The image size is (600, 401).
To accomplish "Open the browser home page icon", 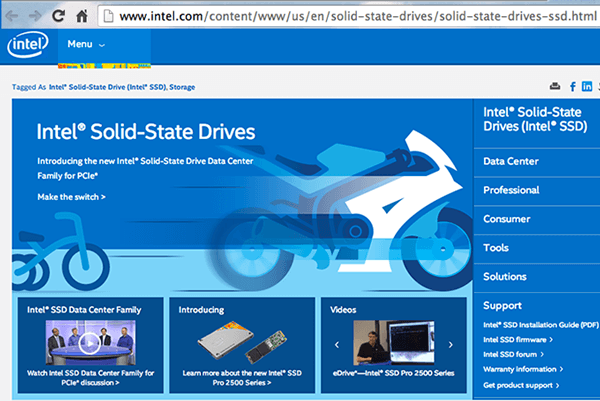I will pos(82,16).
